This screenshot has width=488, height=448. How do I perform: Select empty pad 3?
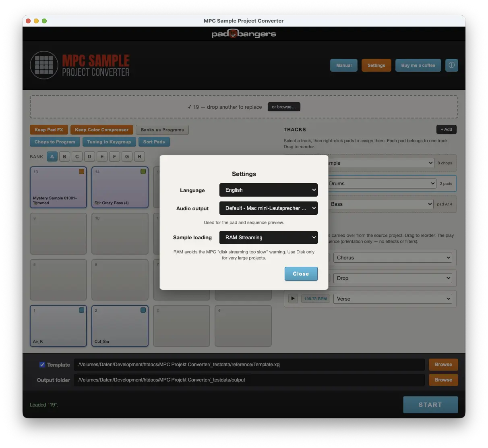[x=182, y=326]
